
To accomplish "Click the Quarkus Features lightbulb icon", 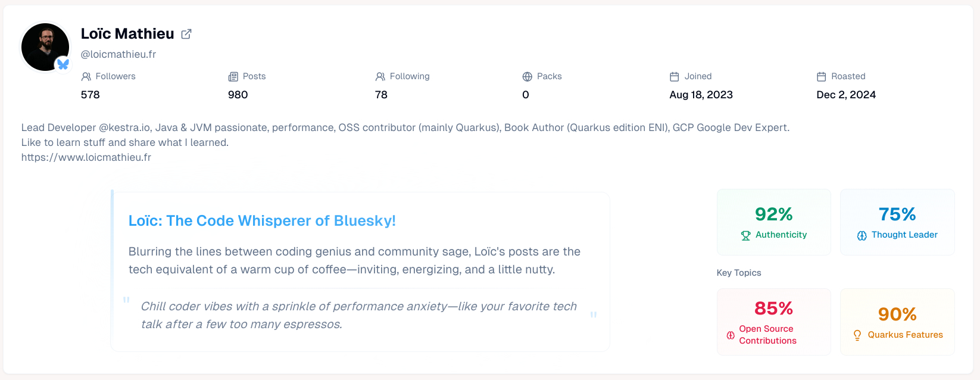I will click(x=857, y=335).
